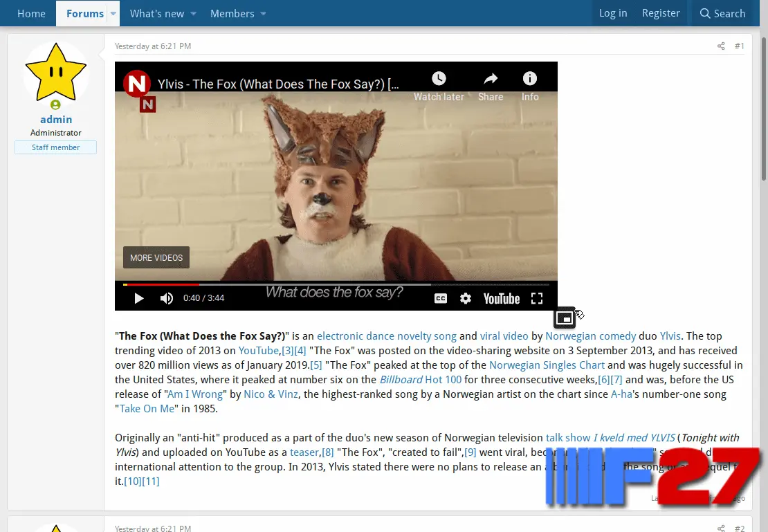Click reference [5] citation
Image resolution: width=768 pixels, height=532 pixels.
[x=316, y=365]
